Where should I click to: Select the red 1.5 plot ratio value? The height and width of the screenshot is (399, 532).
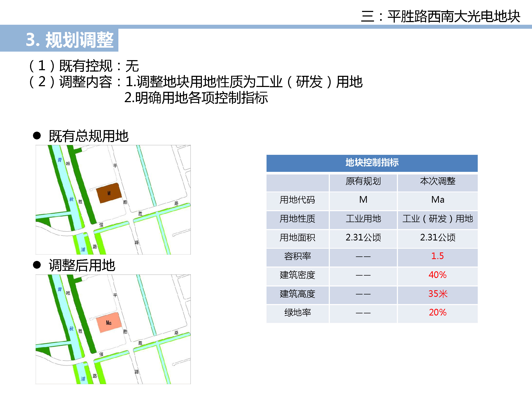(438, 256)
